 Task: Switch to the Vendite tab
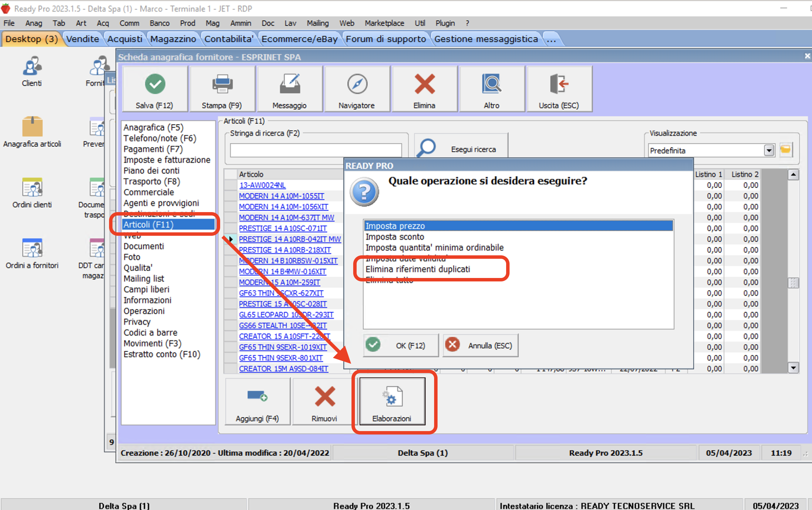83,39
